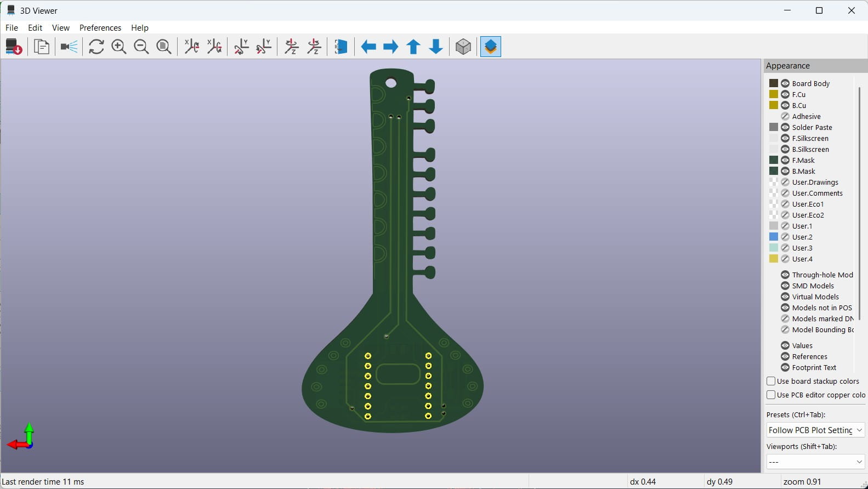868x489 pixels.
Task: Show Models marked DNP
Action: [785, 319]
